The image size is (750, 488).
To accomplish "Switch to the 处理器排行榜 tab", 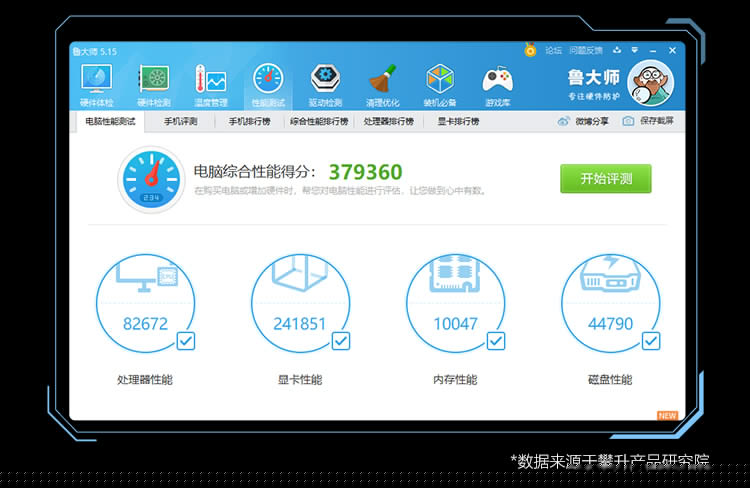I will [388, 122].
